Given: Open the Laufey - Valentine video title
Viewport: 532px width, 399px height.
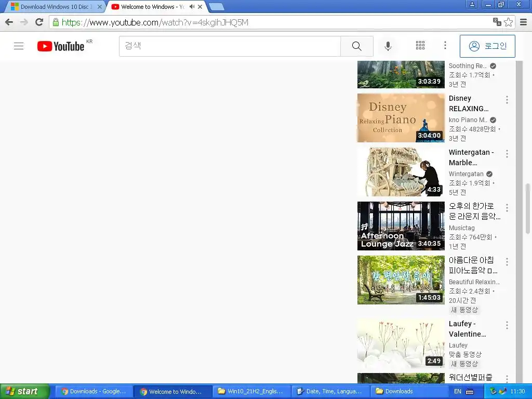Looking at the screenshot, I should (467, 329).
